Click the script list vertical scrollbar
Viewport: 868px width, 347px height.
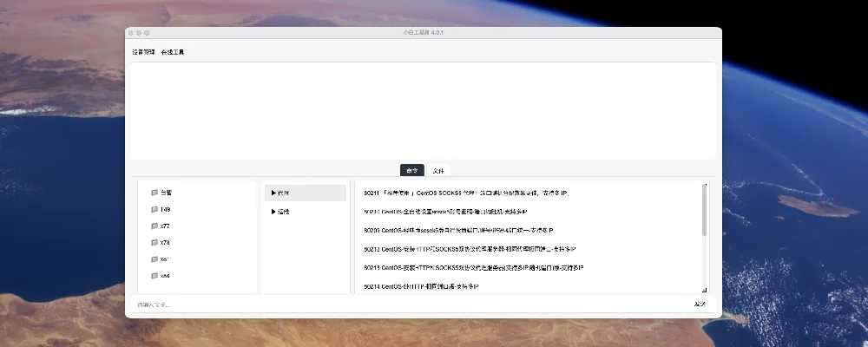(x=705, y=210)
